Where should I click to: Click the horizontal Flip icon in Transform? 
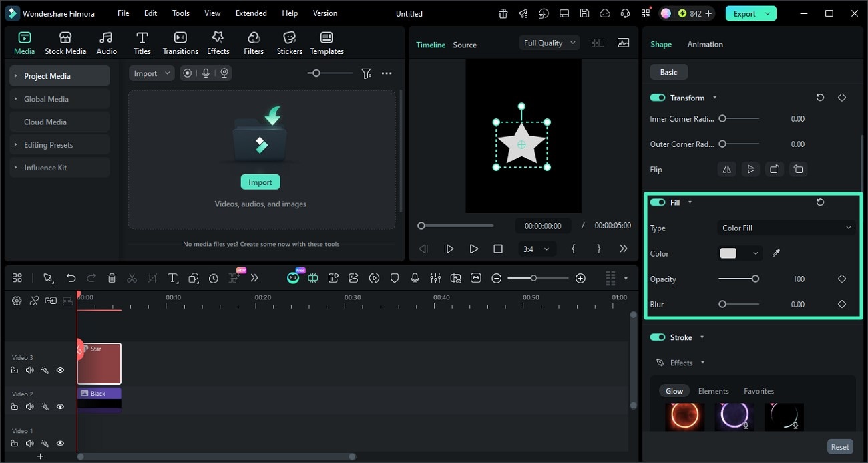click(x=726, y=169)
